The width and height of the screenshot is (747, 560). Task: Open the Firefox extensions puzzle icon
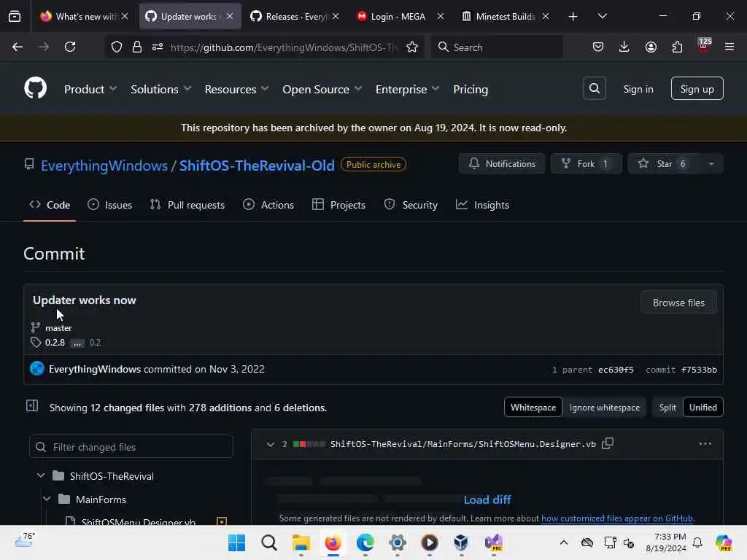pyautogui.click(x=677, y=47)
